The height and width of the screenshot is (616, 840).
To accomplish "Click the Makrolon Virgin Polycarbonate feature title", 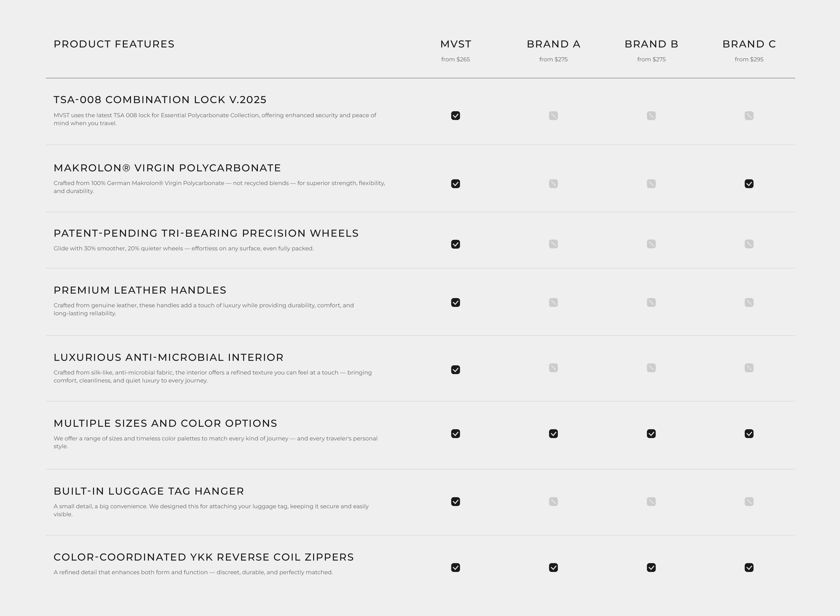I will coord(167,168).
